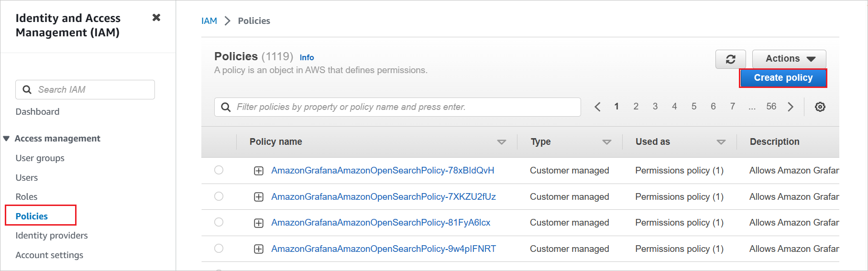Click the Create policy button

point(783,78)
